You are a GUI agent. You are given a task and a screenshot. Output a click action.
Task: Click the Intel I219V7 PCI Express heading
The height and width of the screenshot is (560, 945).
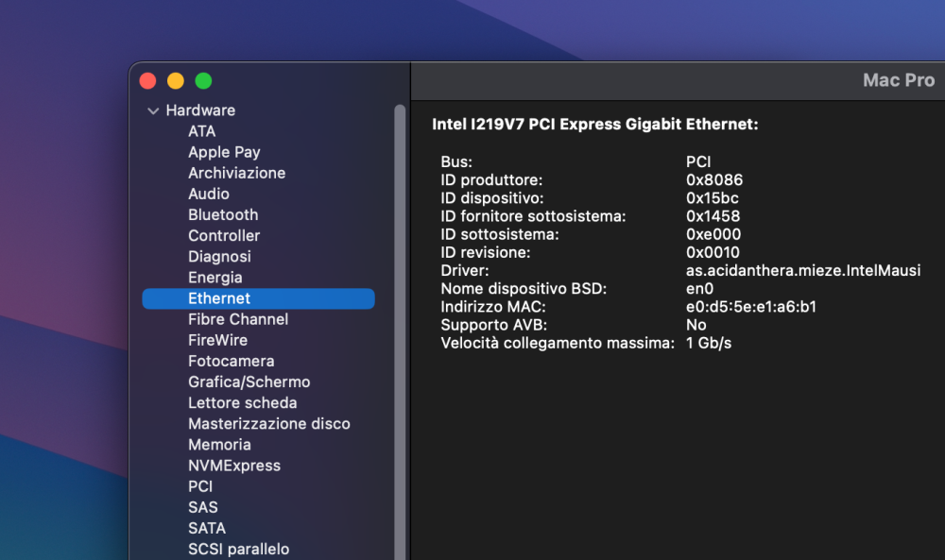pos(594,124)
